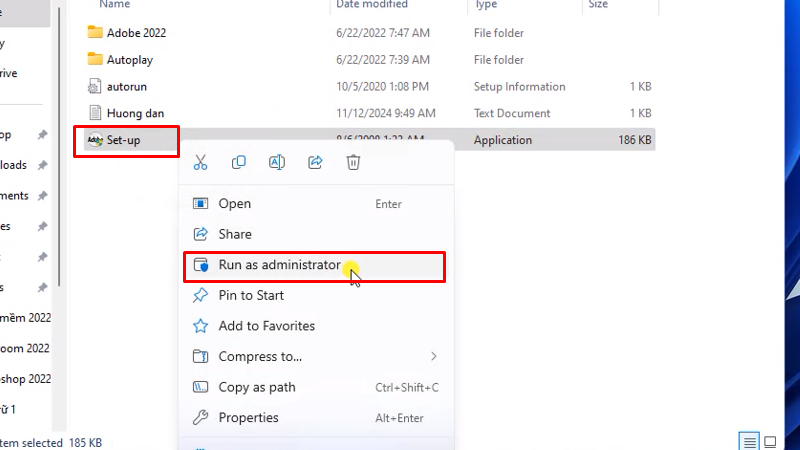The image size is (800, 450).
Task: Sort files by Date modified column
Action: 373,5
